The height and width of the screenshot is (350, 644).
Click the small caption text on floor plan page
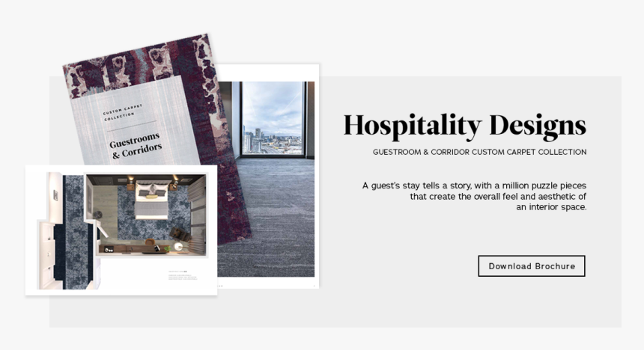pos(183,275)
